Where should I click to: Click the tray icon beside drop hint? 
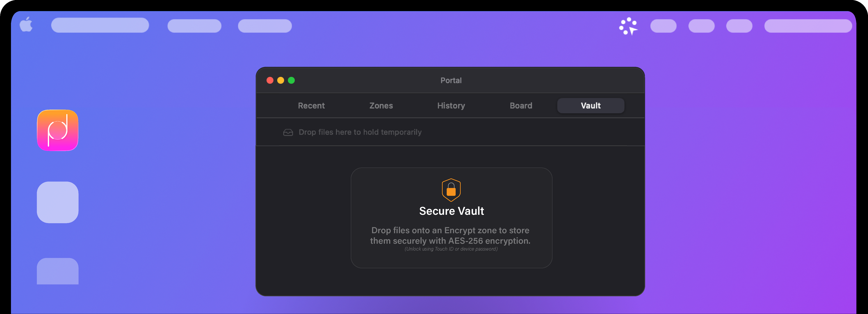click(288, 133)
